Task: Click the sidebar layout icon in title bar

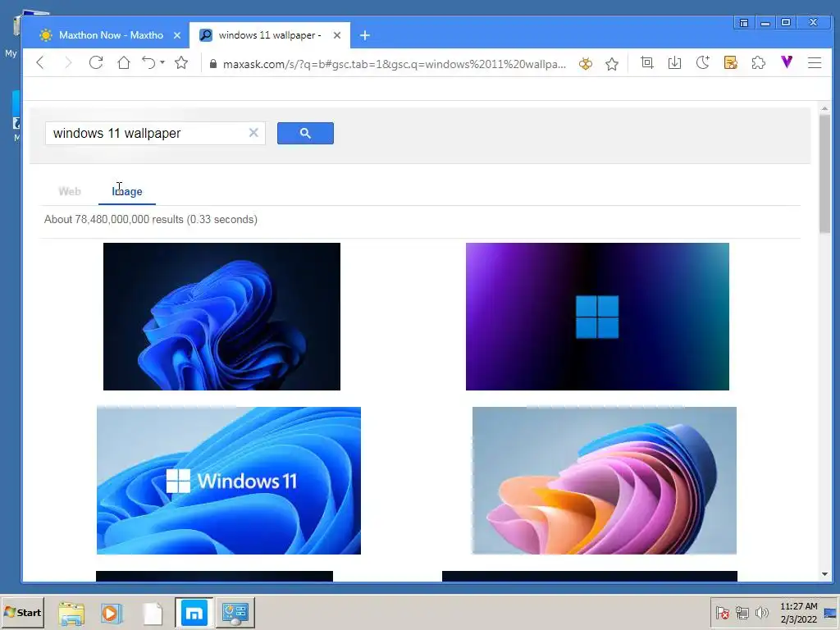Action: coord(743,22)
